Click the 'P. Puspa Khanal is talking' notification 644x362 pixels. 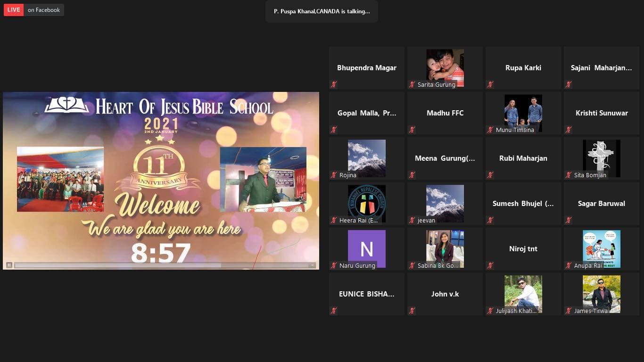[322, 11]
